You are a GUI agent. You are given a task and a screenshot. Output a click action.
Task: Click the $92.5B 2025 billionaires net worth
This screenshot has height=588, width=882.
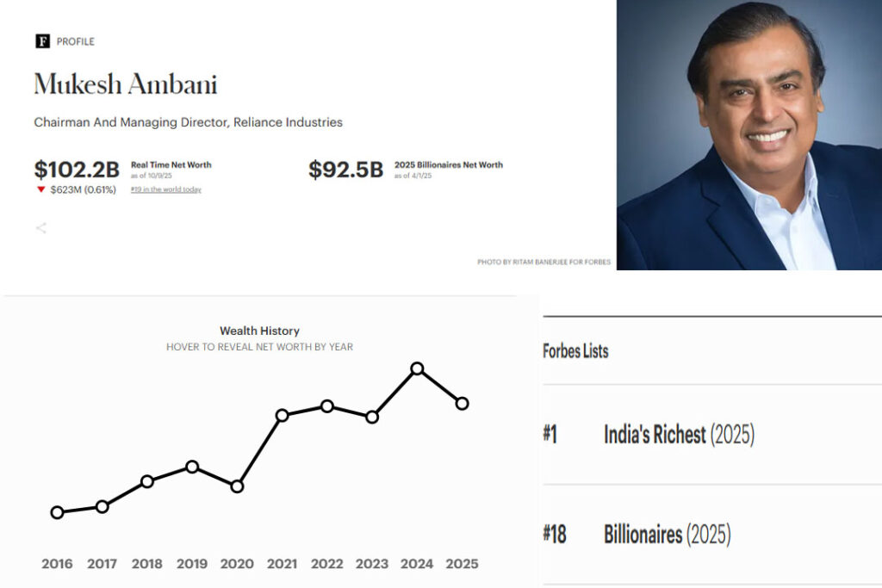(x=345, y=170)
